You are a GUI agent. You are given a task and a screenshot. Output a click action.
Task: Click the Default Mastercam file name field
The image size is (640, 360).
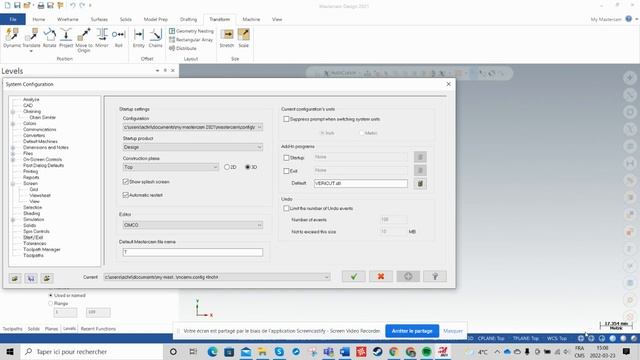(193, 252)
